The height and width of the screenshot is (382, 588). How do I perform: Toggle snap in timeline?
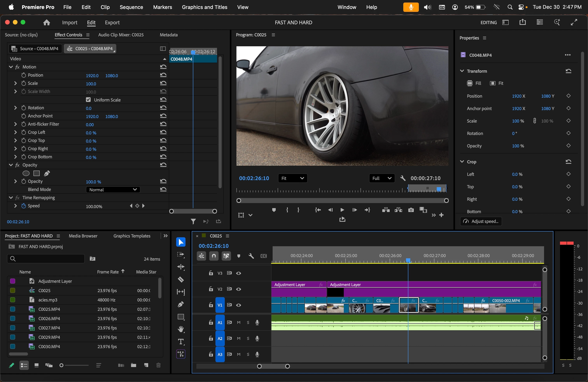pos(214,256)
